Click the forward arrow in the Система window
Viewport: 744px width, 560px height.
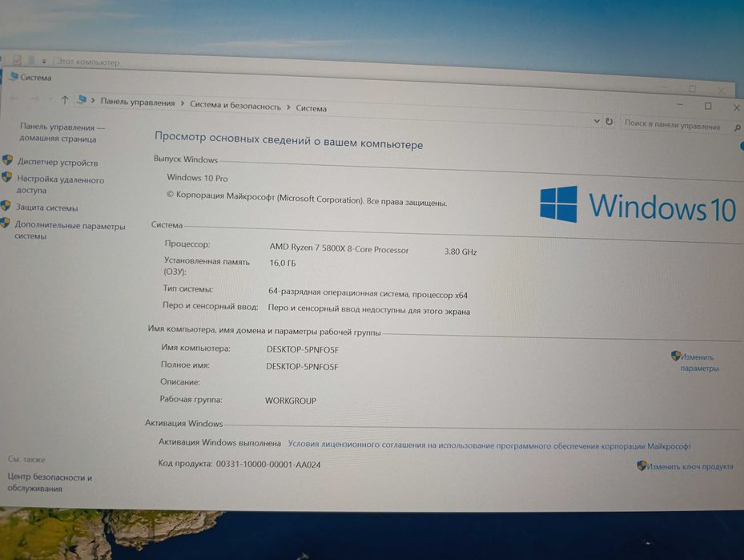[34, 99]
